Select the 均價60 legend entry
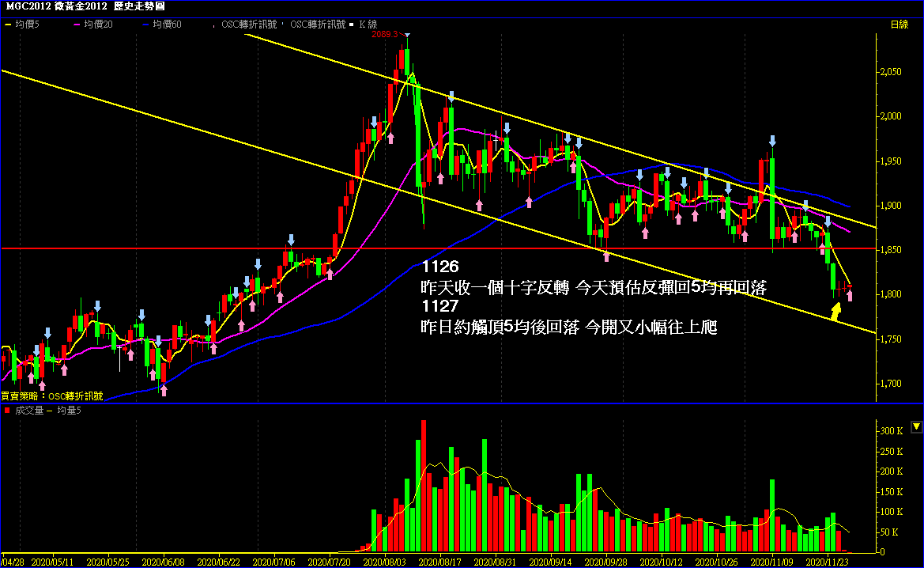Screen dimensions: 924x568 tap(162, 25)
